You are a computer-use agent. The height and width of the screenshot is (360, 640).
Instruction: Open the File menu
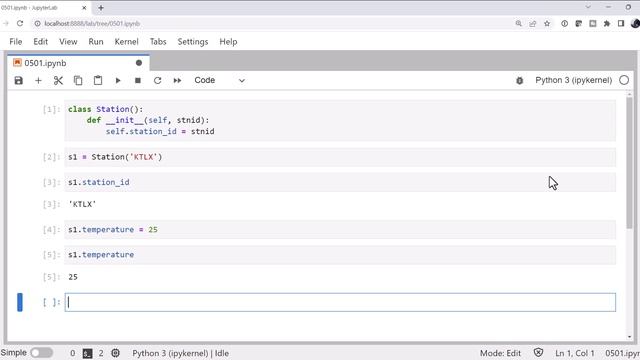tap(16, 42)
